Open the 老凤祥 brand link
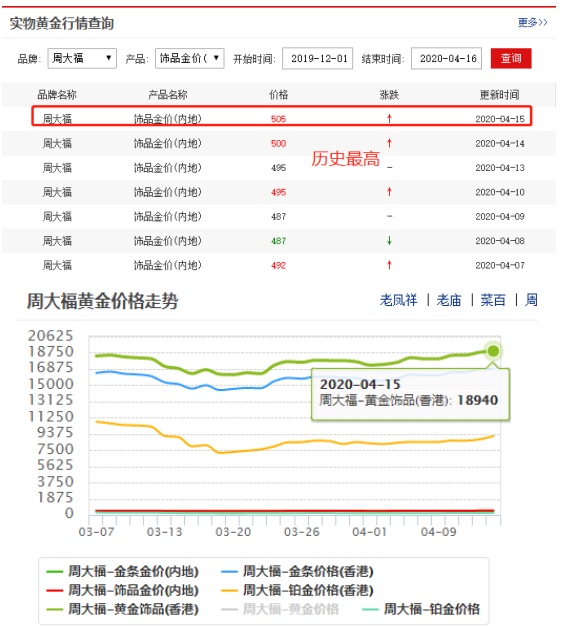This screenshot has width=562, height=627. (x=398, y=300)
